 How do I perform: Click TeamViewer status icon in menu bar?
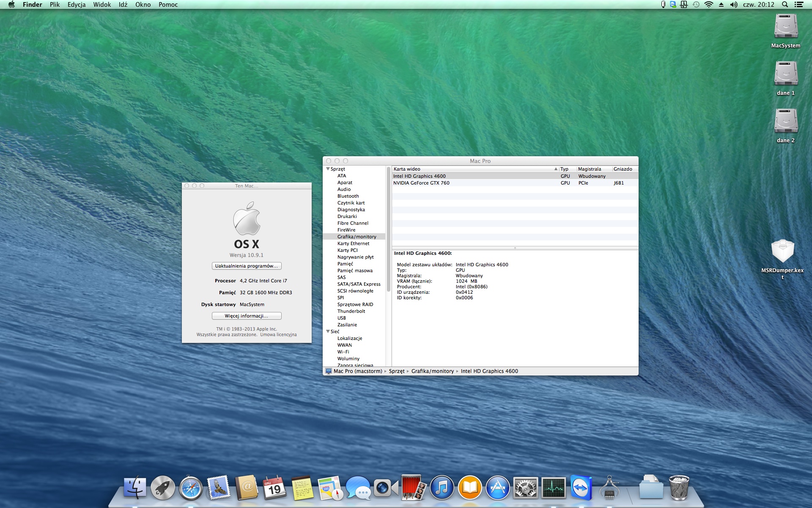pos(673,5)
